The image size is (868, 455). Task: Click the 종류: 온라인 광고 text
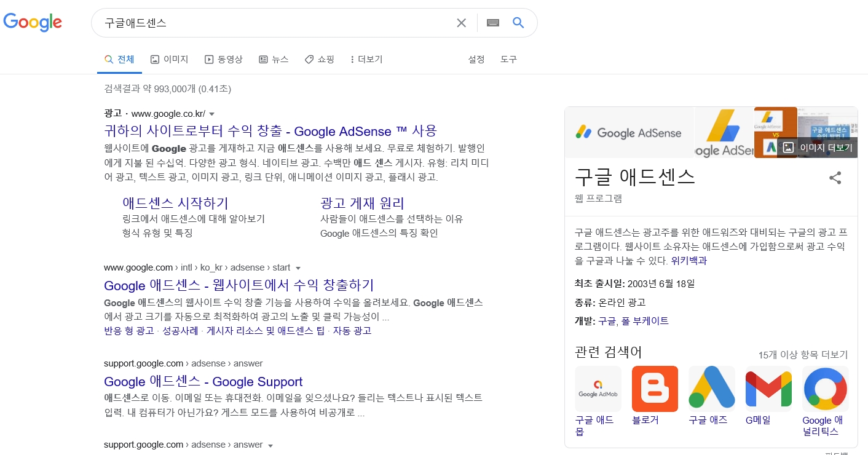(610, 303)
